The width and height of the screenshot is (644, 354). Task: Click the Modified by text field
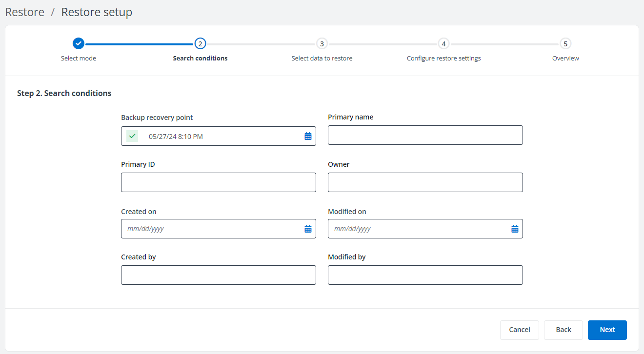click(425, 275)
